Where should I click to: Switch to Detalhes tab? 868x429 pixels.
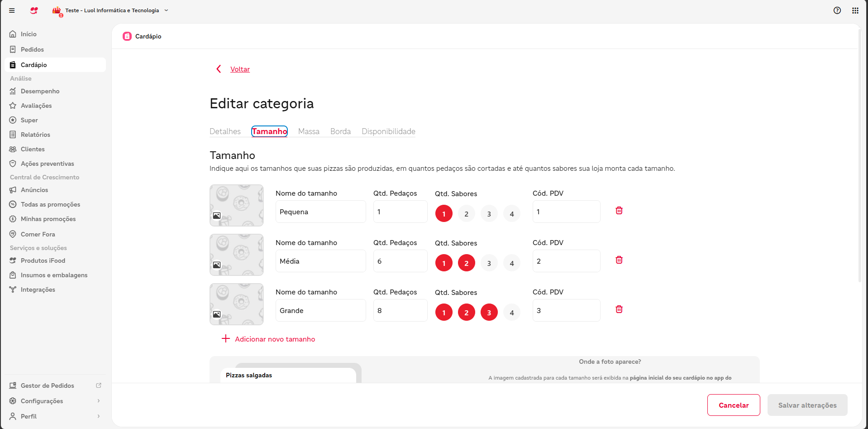225,131
